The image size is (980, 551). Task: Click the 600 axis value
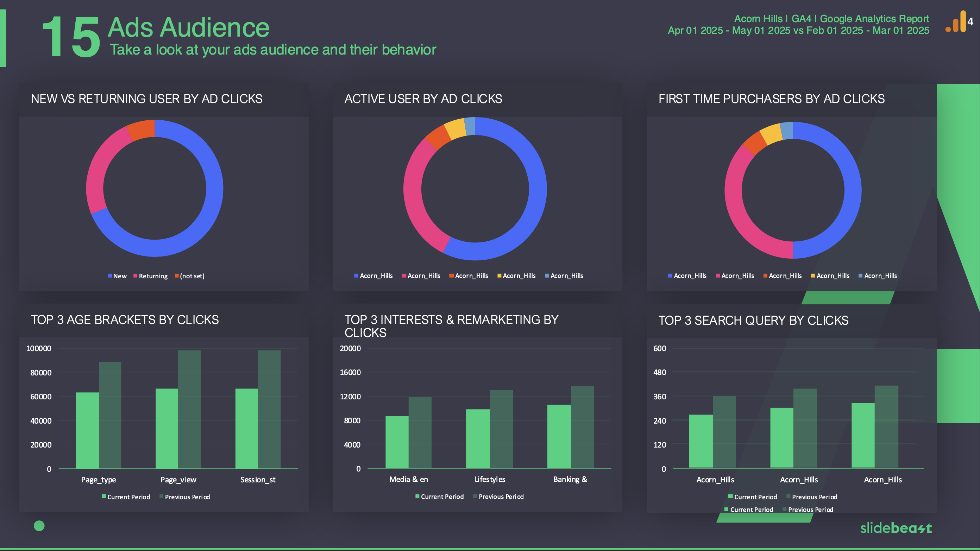(x=660, y=348)
